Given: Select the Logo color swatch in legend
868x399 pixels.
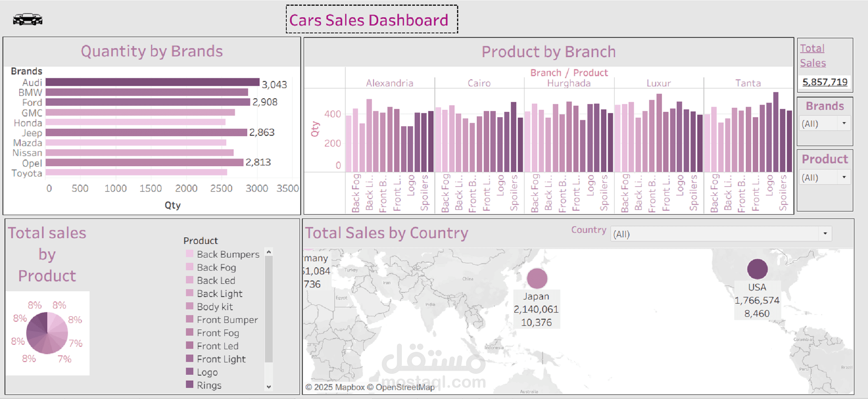Looking at the screenshot, I should point(189,372).
